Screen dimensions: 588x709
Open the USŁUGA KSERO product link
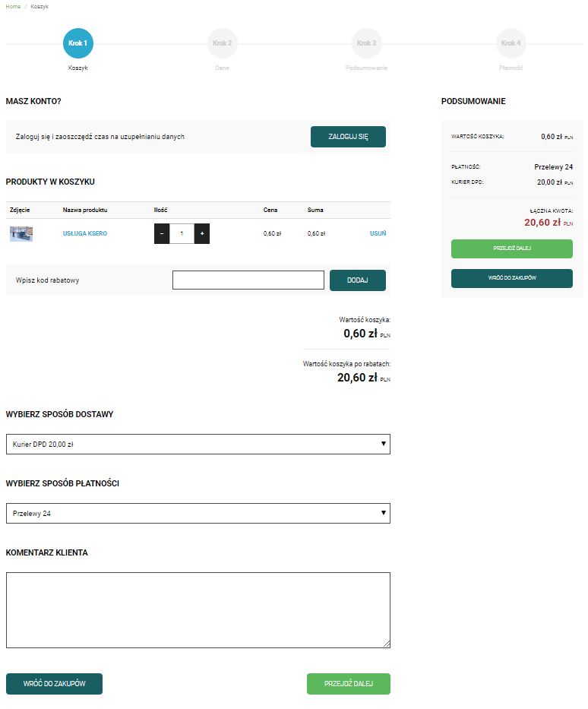85,233
